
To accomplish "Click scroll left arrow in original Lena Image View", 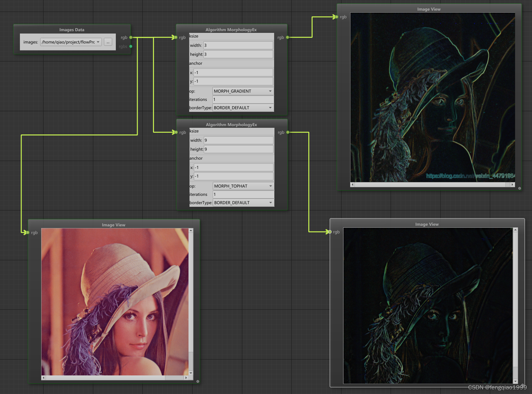I will pos(43,378).
